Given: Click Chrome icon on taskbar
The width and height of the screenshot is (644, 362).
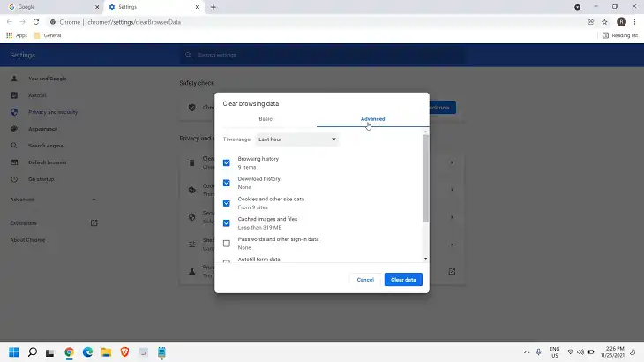Looking at the screenshot, I should coord(69,352).
